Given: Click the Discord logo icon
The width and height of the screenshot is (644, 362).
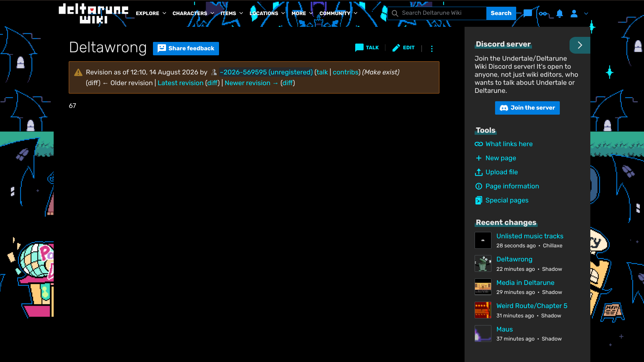Looking at the screenshot, I should pos(504,108).
